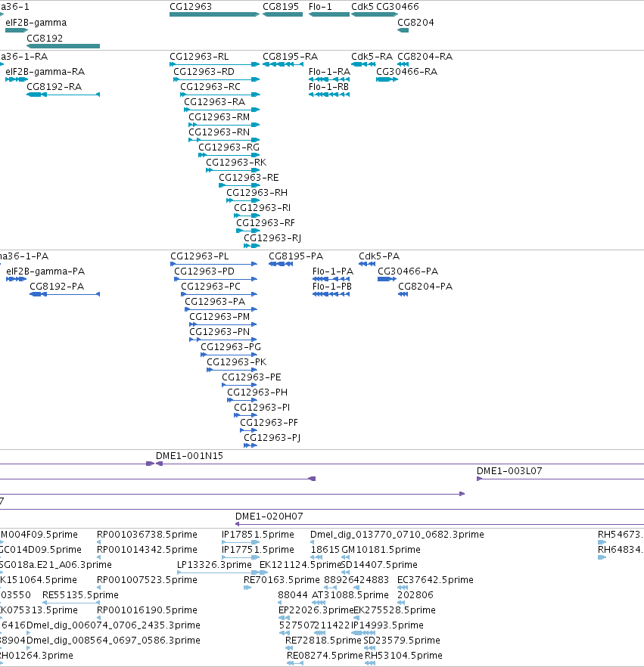Viewport: 644px width, 667px height.
Task: Click the CG8204 gene label
Action: (x=415, y=22)
